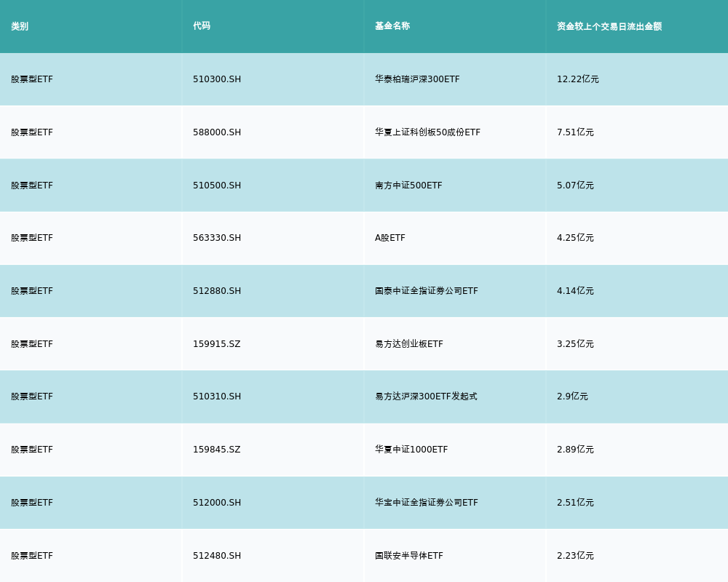This screenshot has height=582, width=728.
Task: Click 股票型ETF in the 563330.SH row
Action: [32, 238]
